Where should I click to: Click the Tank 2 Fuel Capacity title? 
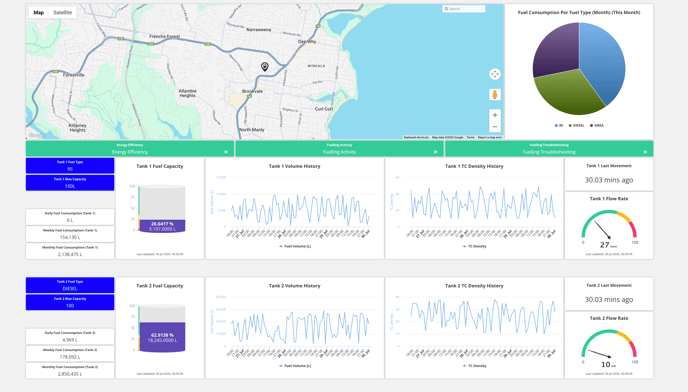(x=160, y=286)
